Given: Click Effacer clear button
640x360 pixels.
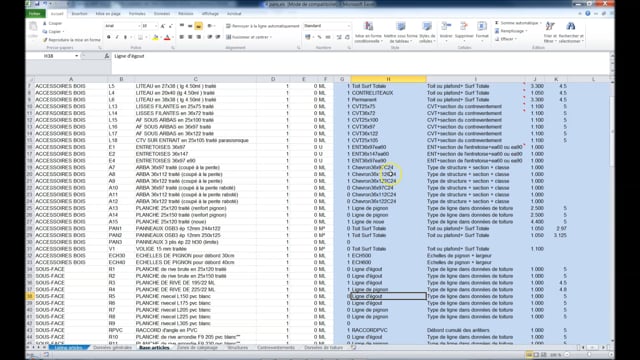Looking at the screenshot, I should coord(505,39).
